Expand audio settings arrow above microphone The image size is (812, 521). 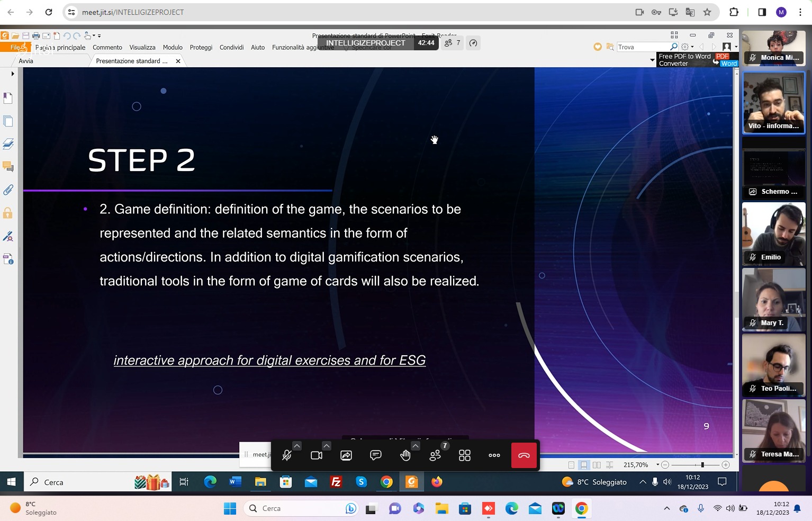(297, 446)
